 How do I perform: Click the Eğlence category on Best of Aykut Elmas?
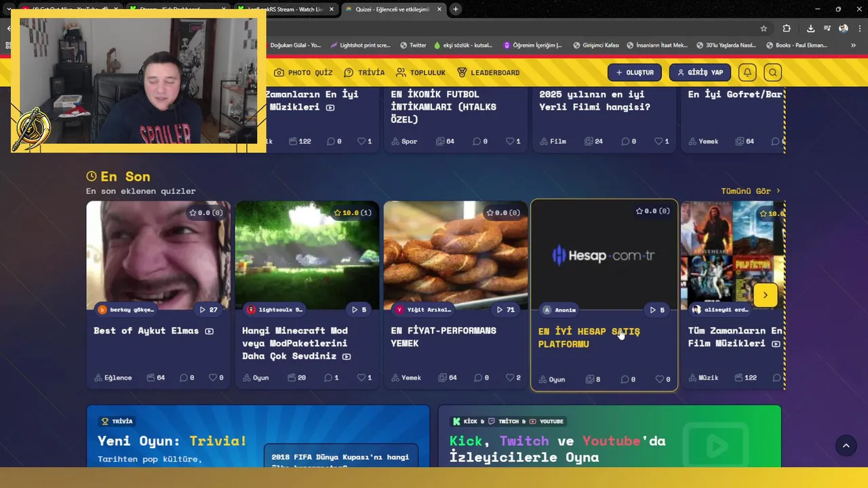click(113, 378)
